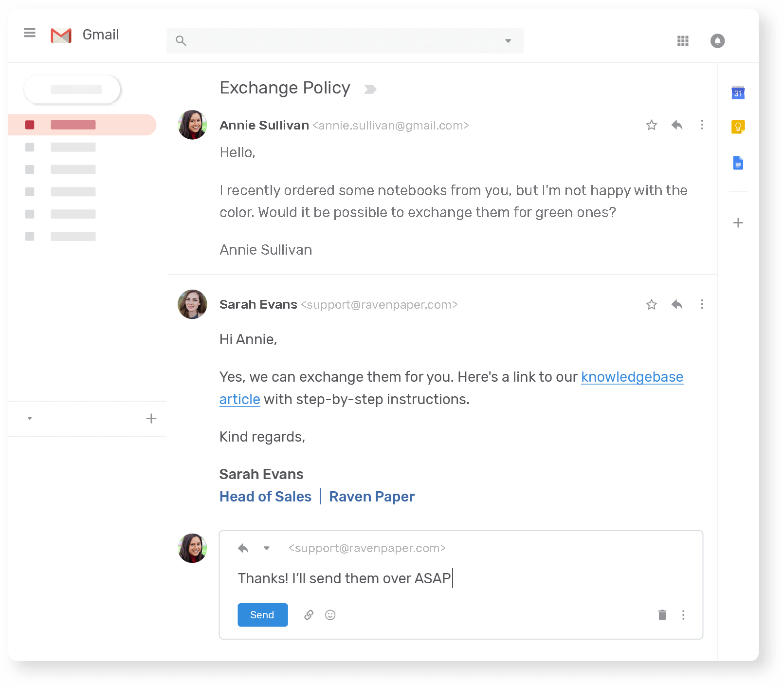Open the Google apps grid menu

click(683, 41)
